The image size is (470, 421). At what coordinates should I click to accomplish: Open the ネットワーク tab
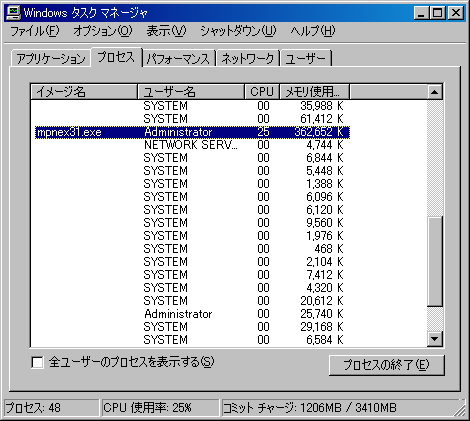point(248,59)
